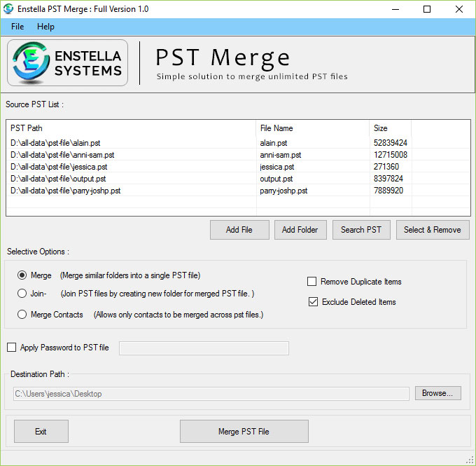Start merging with the Merge PST File button

[244, 432]
